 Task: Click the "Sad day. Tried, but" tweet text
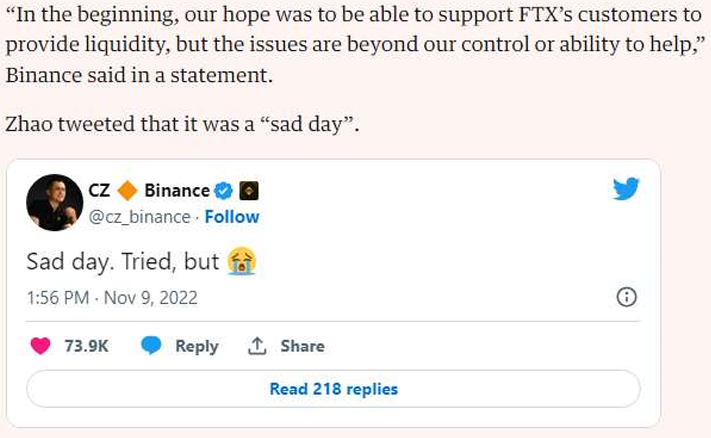coord(122,262)
